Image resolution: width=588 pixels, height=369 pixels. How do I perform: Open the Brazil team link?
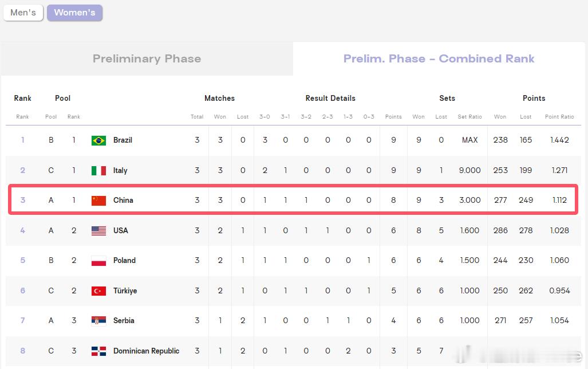point(123,140)
